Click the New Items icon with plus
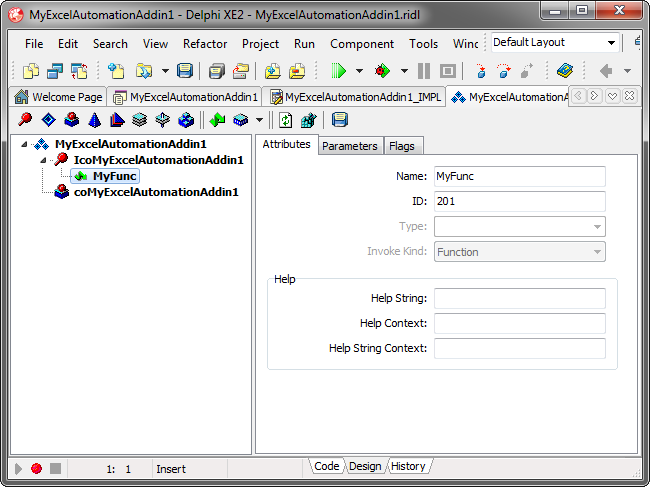This screenshot has width=650, height=487. [x=116, y=71]
